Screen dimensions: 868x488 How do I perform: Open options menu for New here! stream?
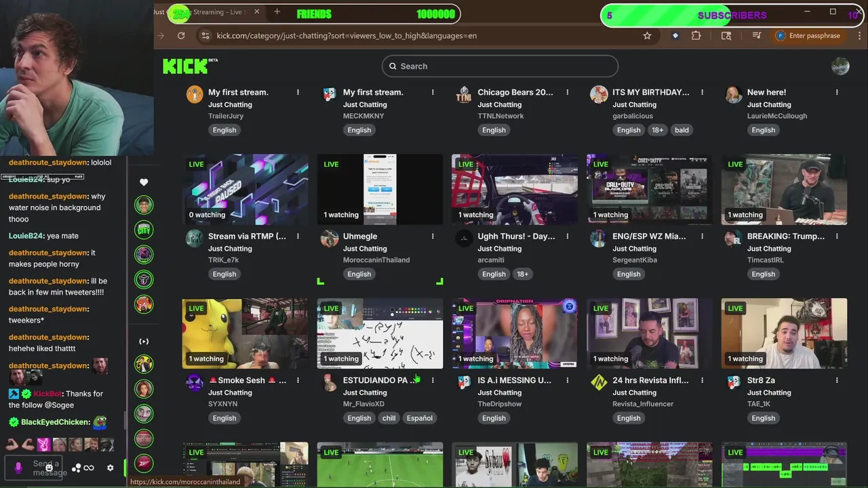click(837, 92)
